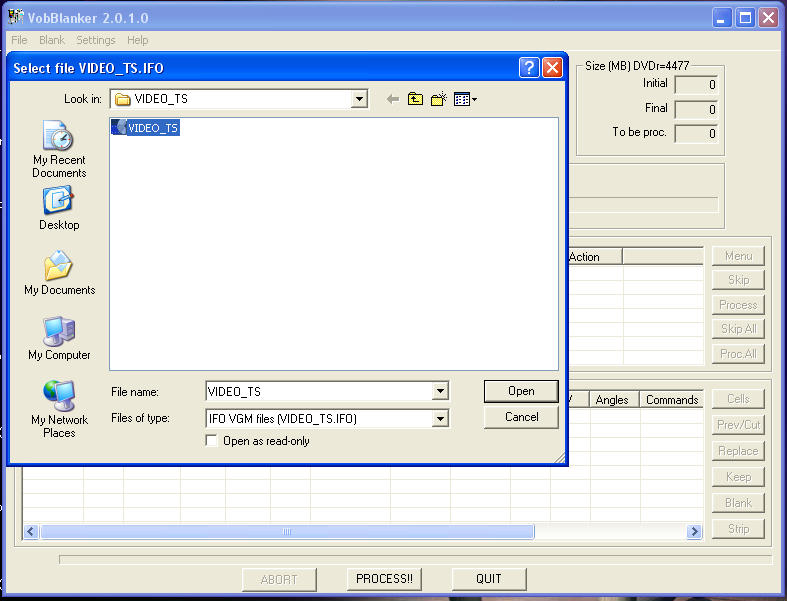The image size is (787, 601).
Task: Click the QUIT button
Action: 489,579
